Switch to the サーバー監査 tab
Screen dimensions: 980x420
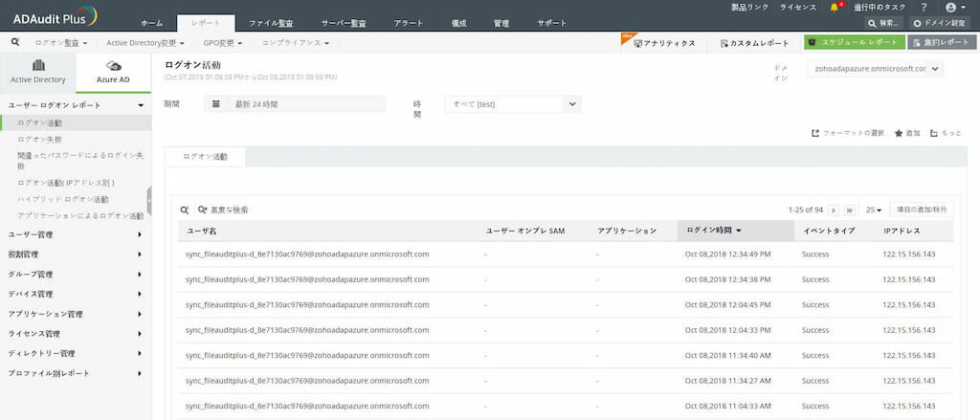coord(344,23)
